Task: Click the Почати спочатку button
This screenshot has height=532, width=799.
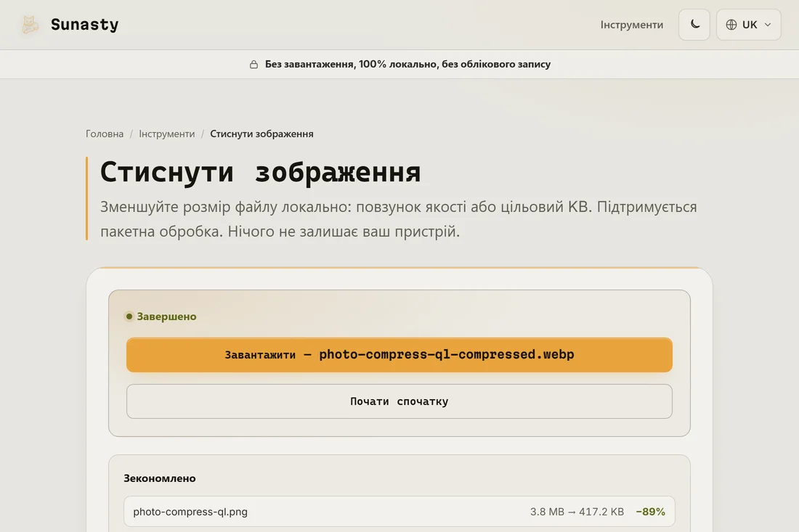Action: pyautogui.click(x=399, y=401)
